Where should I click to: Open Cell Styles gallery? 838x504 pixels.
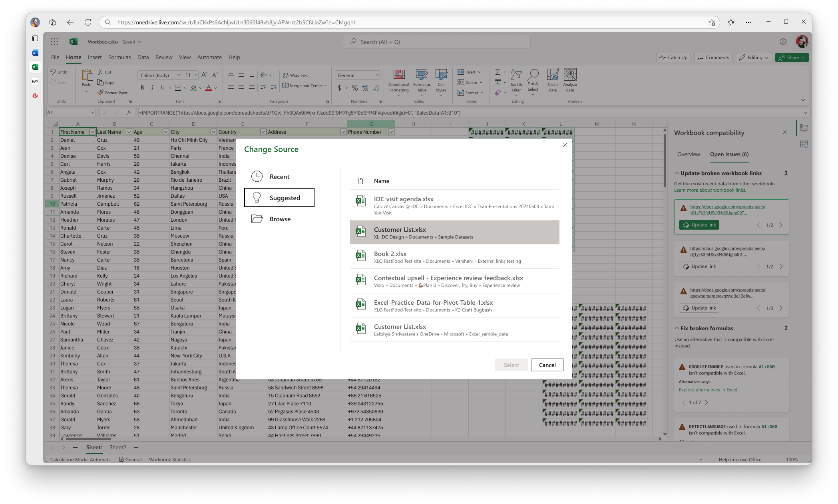click(441, 82)
